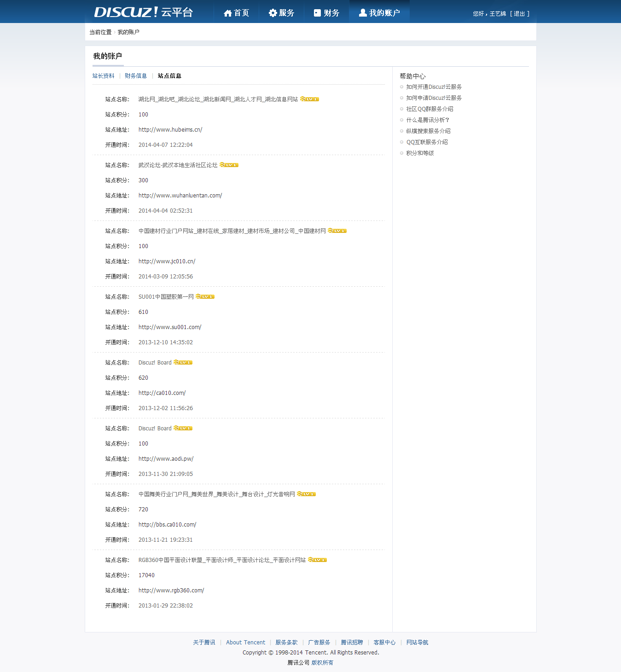Open the 积分和等级 help article
This screenshot has height=672, width=621.
(420, 153)
